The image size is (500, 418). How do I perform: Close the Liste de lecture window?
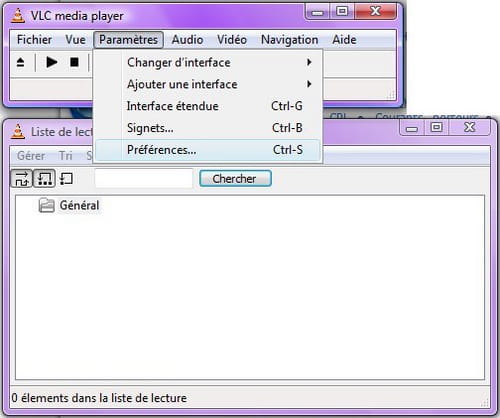point(470,127)
